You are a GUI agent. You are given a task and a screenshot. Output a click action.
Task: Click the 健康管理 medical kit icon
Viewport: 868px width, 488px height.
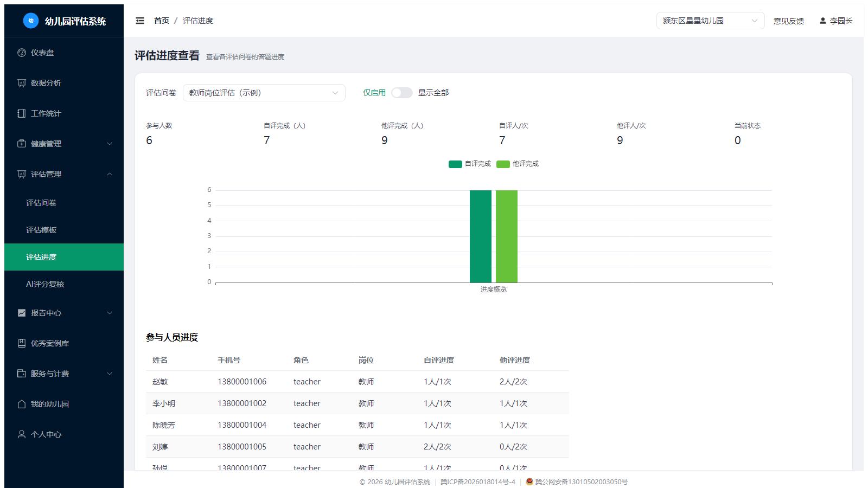[22, 144]
